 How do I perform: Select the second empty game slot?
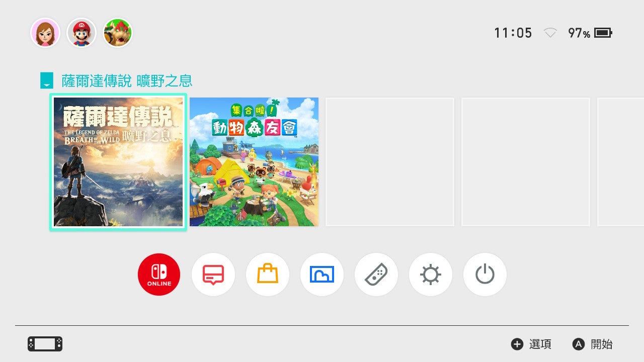pos(526,162)
